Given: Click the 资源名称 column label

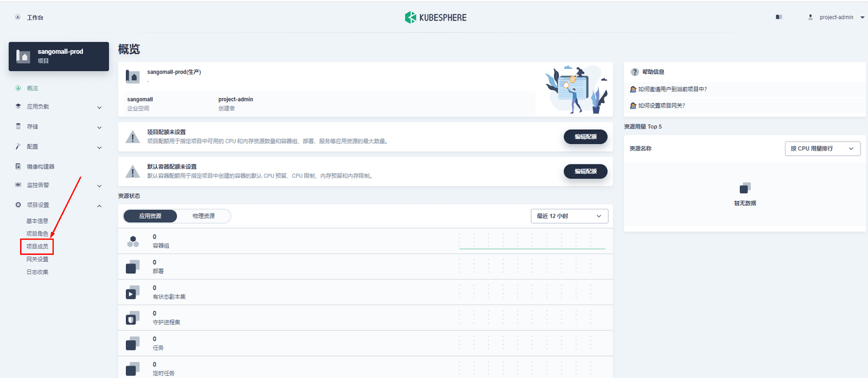Looking at the screenshot, I should [x=640, y=149].
